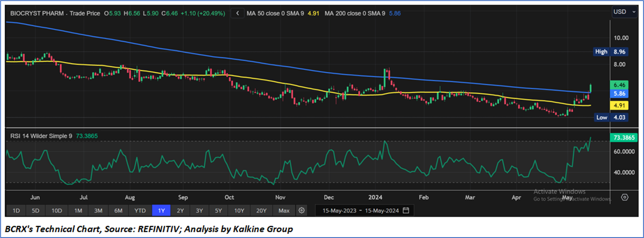The image size is (644, 238).
Task: Choose the 6M time range
Action: (x=118, y=211)
